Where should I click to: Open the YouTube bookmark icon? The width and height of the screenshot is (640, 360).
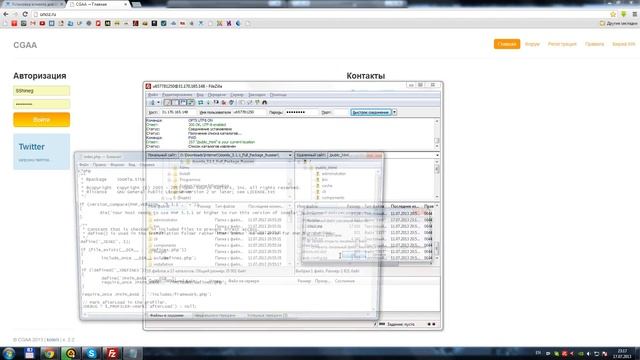coord(42,24)
